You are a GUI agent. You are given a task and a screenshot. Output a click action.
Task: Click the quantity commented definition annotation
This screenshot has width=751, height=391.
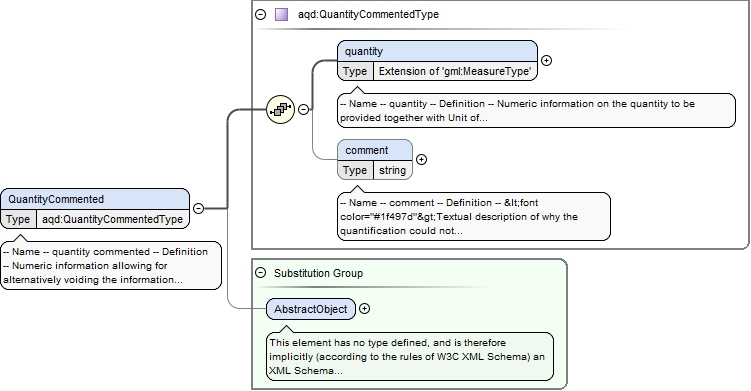pyautogui.click(x=111, y=265)
